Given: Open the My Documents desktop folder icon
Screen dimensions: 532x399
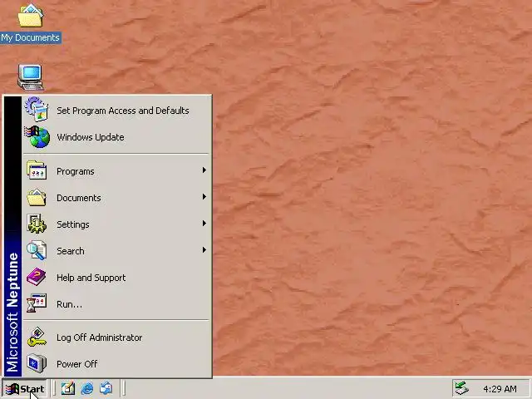Looking at the screenshot, I should coord(30,15).
